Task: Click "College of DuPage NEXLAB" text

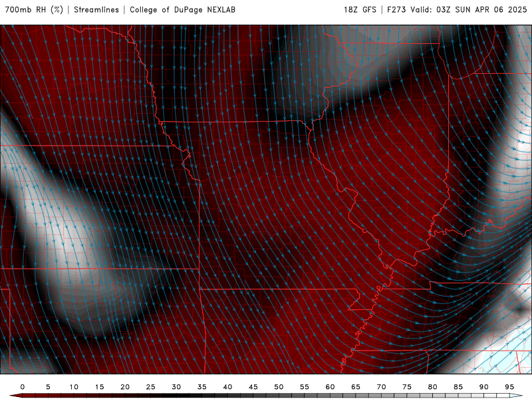Action: click(x=182, y=10)
